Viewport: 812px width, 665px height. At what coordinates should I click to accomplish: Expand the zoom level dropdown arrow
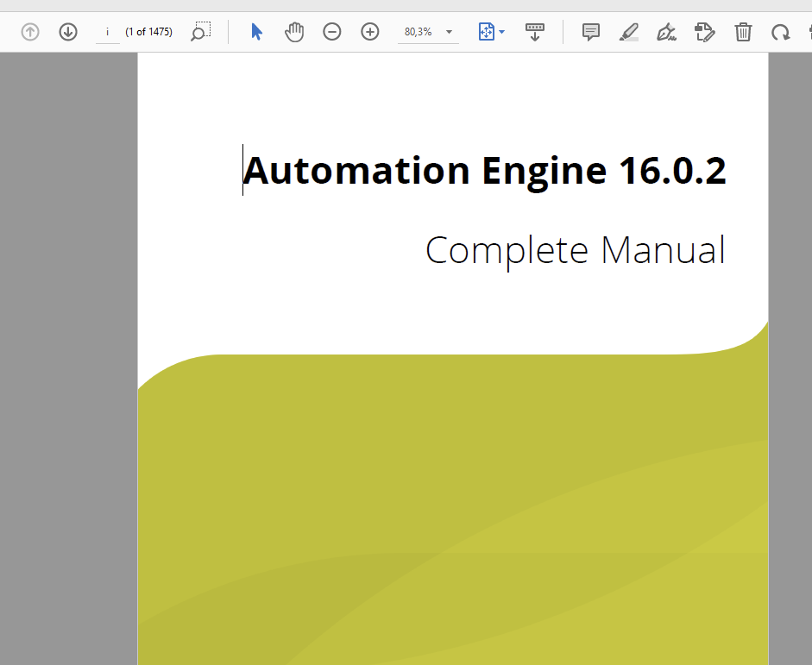click(x=449, y=32)
